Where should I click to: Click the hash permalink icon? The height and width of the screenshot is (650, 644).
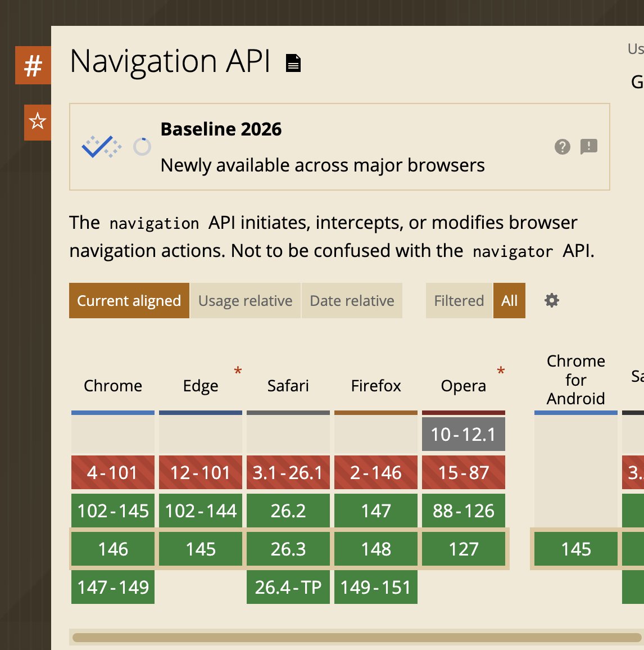pyautogui.click(x=33, y=65)
